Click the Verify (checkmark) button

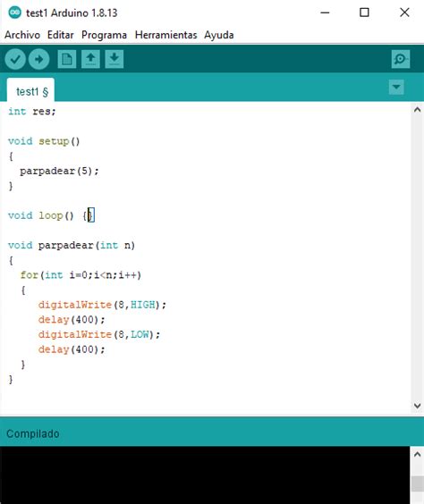15,59
